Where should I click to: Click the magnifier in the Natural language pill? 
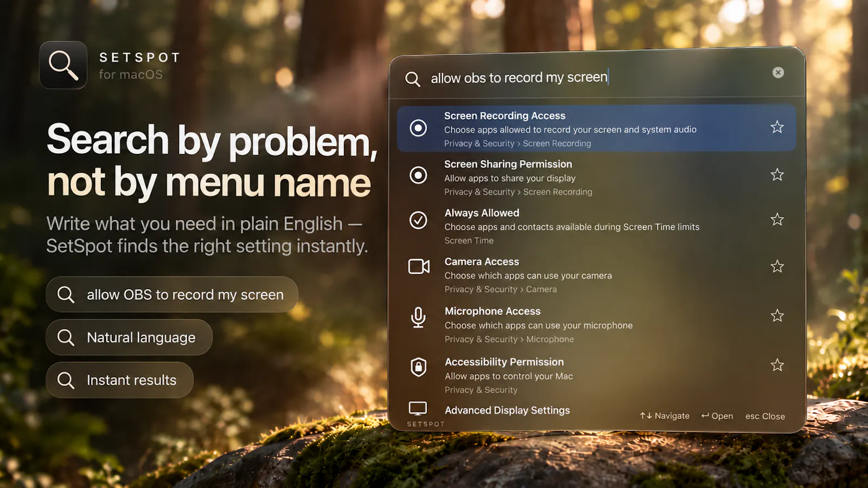[66, 337]
